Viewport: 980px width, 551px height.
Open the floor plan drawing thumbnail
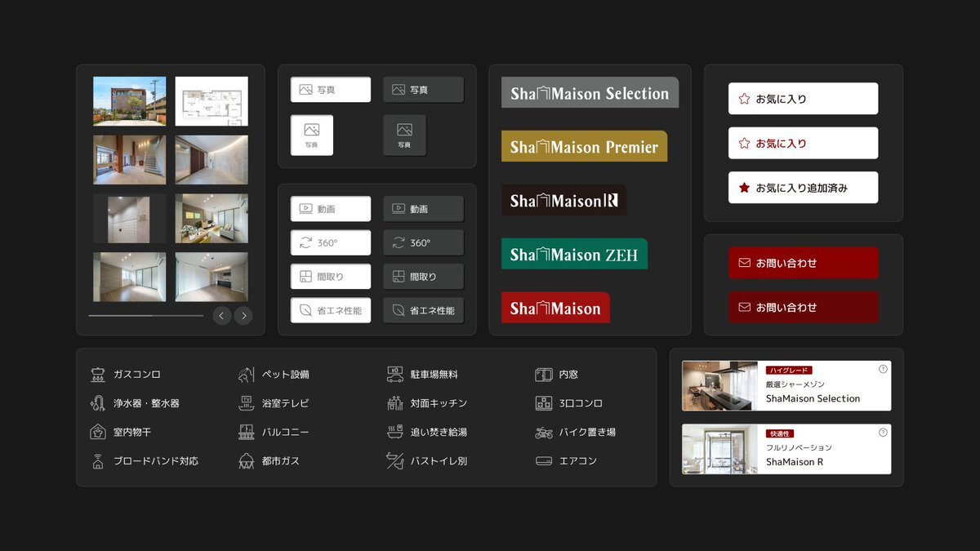coord(212,101)
